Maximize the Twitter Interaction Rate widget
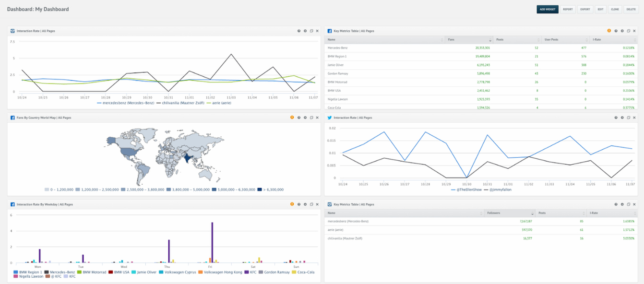This screenshot has height=284, width=644. [628, 118]
